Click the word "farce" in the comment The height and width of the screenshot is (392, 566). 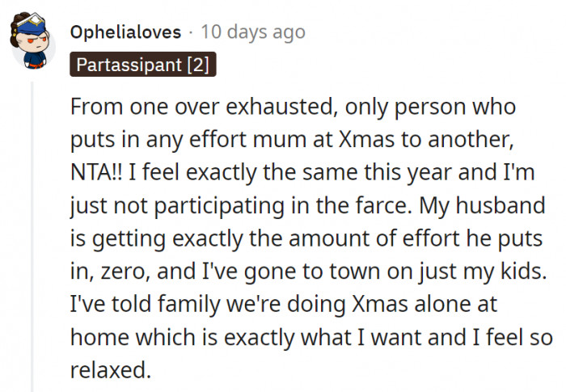tap(382, 204)
